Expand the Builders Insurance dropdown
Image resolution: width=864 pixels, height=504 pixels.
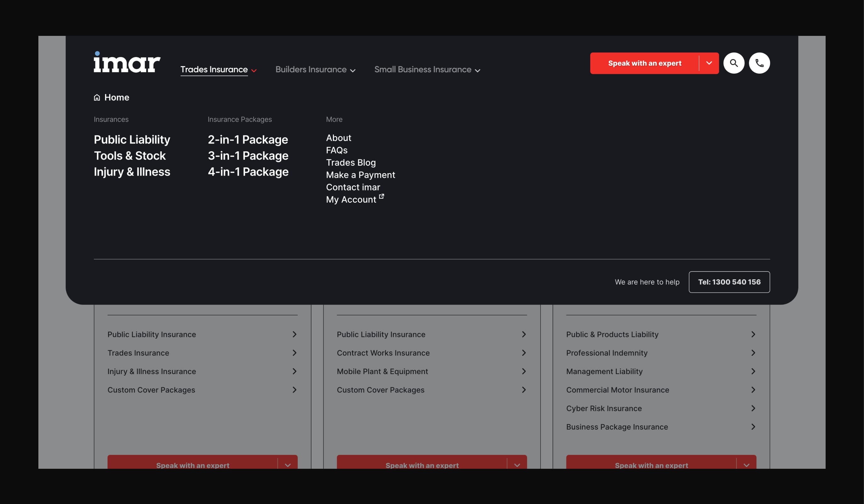(x=315, y=70)
